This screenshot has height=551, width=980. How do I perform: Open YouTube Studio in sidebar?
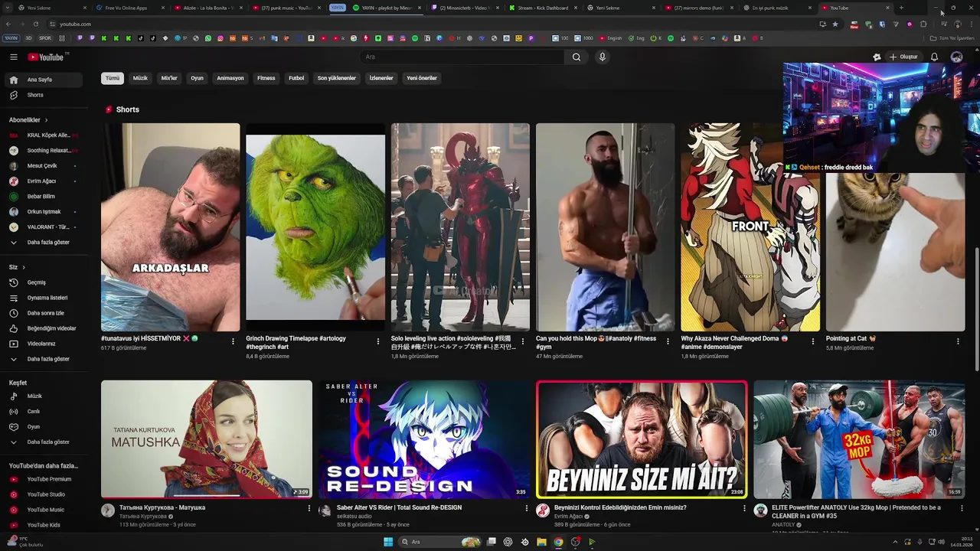[43, 494]
